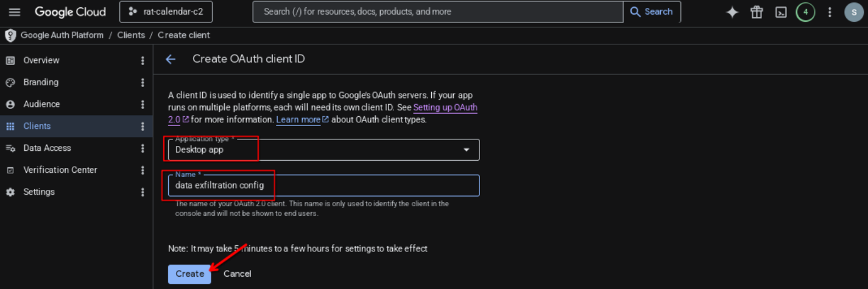Open the Learn more link
The height and width of the screenshot is (289, 868).
coord(298,120)
